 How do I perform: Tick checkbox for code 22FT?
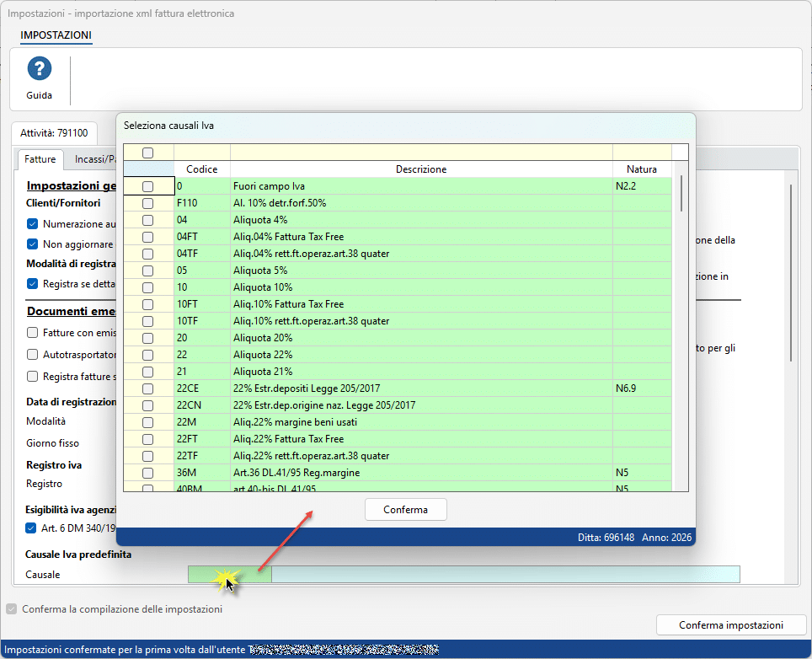[x=148, y=439]
